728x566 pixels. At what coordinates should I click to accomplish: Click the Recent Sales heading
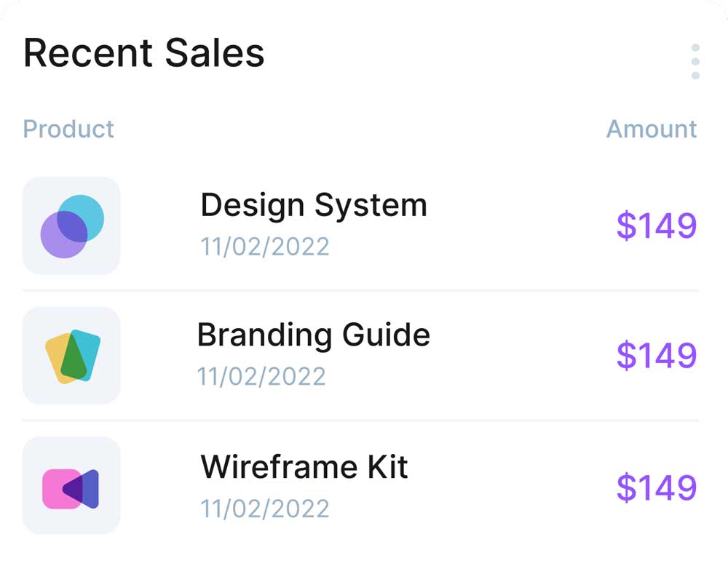(143, 54)
